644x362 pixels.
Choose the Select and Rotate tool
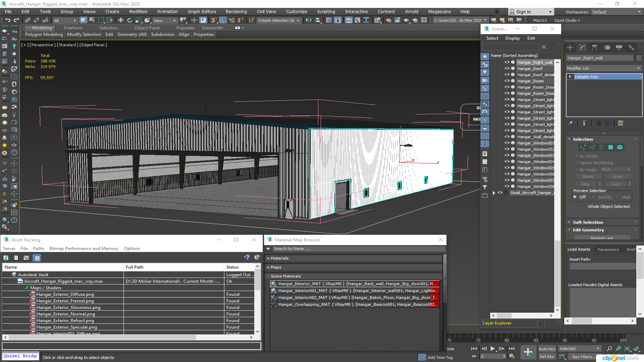coord(129,20)
